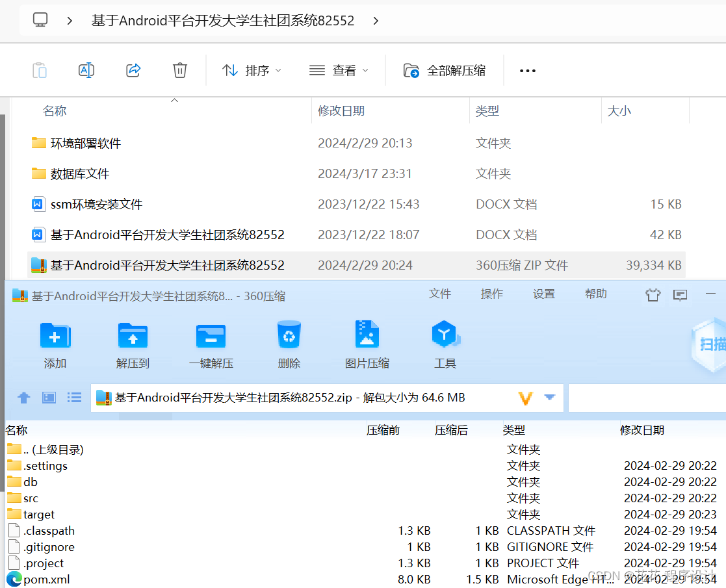This screenshot has height=588, width=726.
Task: Open the feedback icon next to skin icon
Action: tap(680, 295)
